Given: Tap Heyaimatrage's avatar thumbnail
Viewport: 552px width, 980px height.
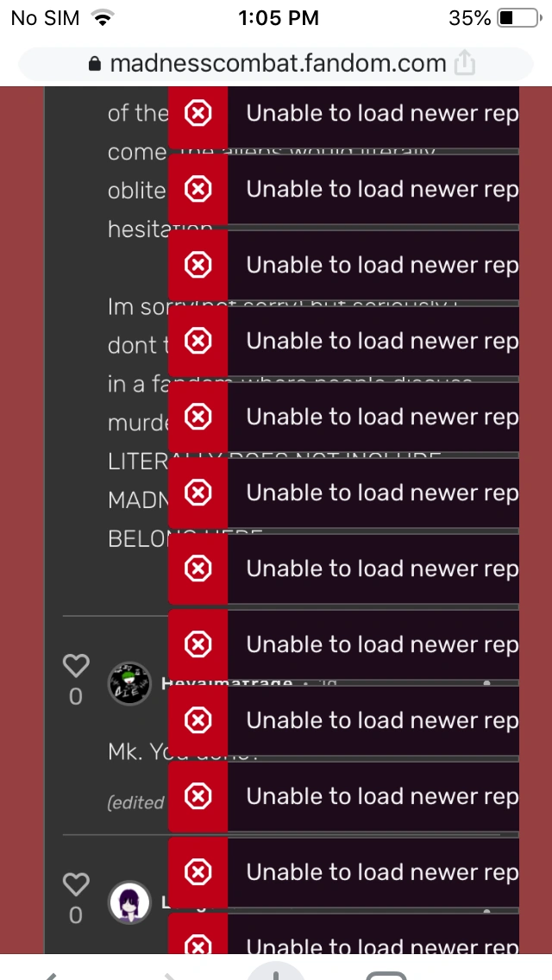Looking at the screenshot, I should pyautogui.click(x=129, y=683).
